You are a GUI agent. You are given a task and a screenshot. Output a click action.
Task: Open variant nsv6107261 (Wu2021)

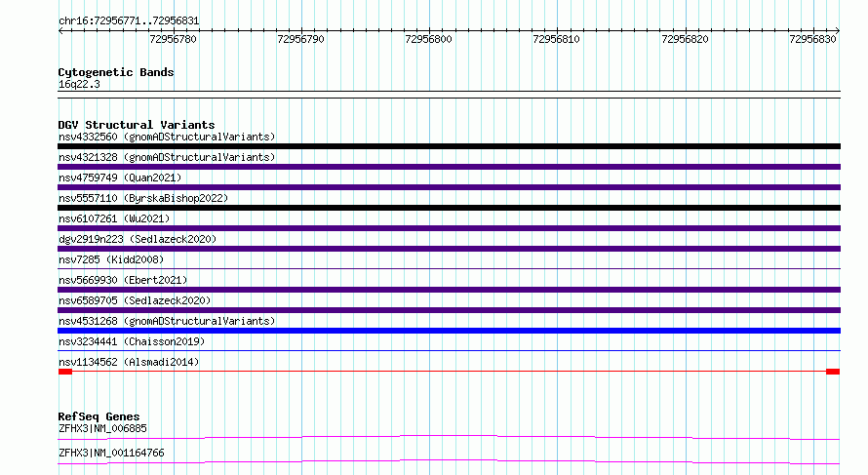coord(114,218)
